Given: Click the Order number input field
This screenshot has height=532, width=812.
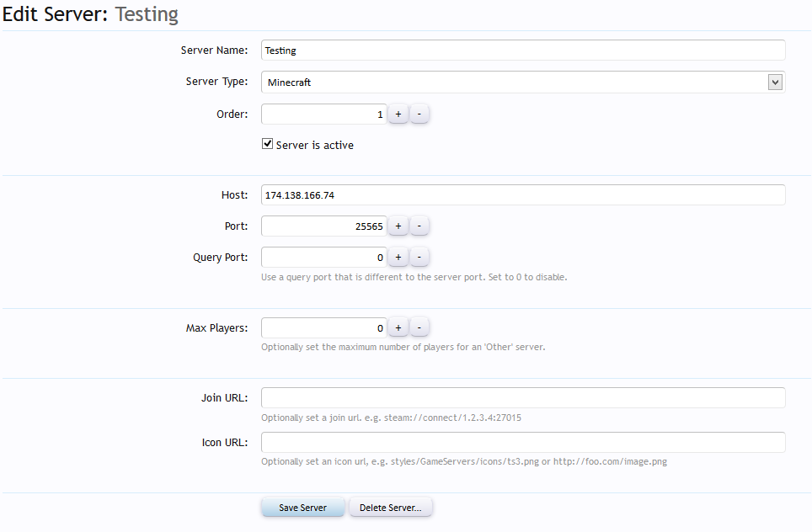Looking at the screenshot, I should tap(323, 114).
